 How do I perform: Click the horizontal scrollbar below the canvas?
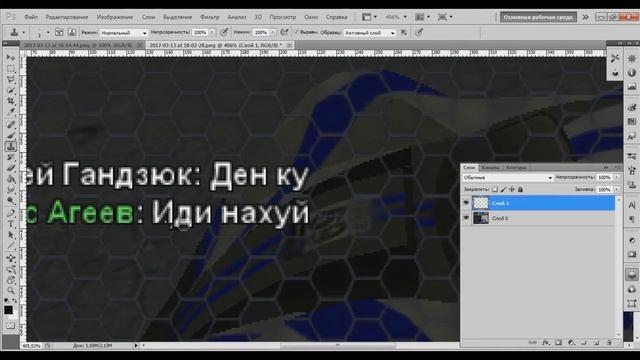pyautogui.click(x=338, y=345)
